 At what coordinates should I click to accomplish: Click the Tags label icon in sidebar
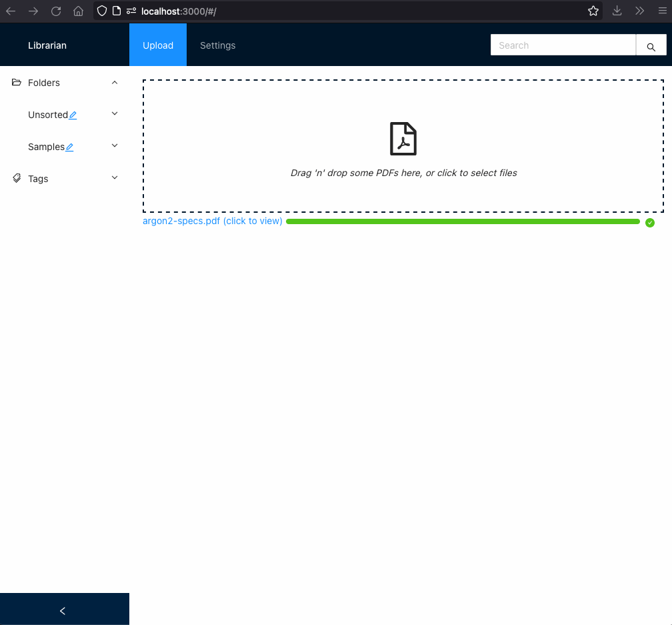[17, 178]
